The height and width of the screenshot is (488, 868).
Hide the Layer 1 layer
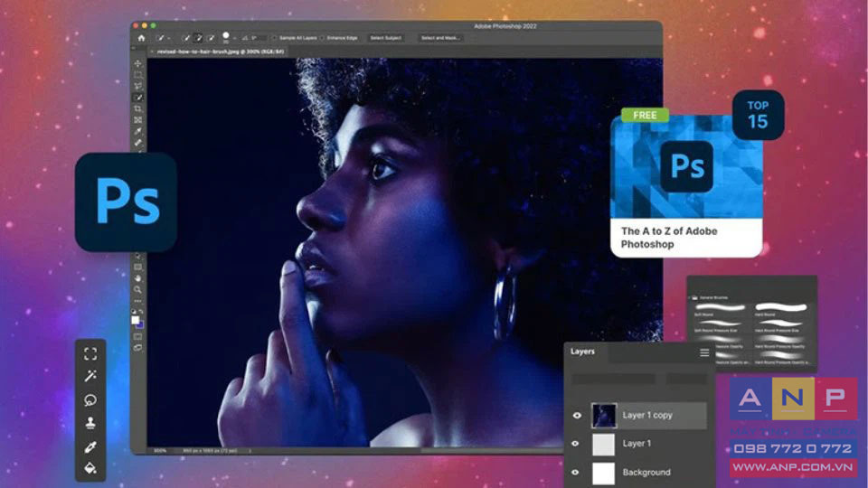[575, 444]
